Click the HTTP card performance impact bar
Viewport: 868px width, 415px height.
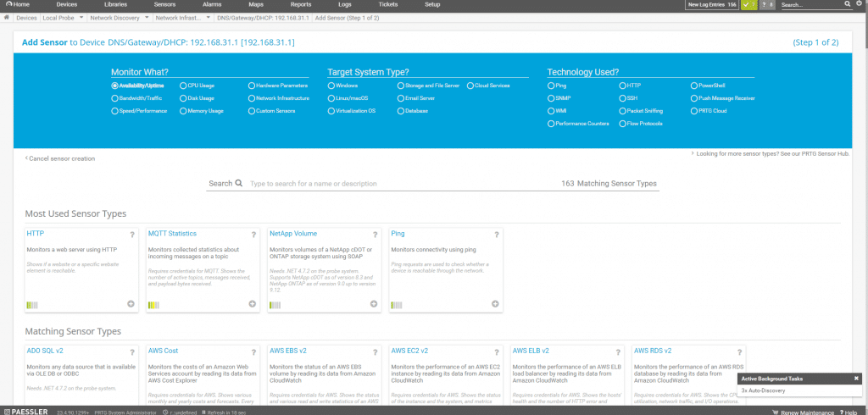[32, 305]
